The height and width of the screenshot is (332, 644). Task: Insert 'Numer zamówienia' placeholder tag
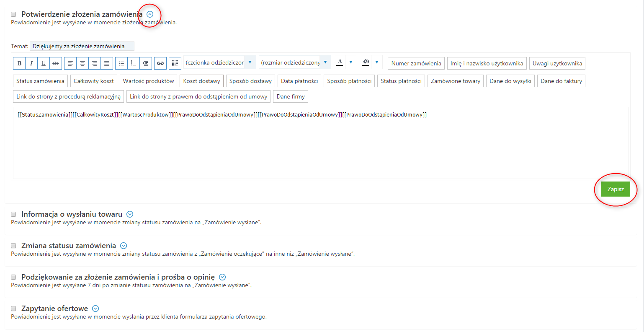click(416, 63)
